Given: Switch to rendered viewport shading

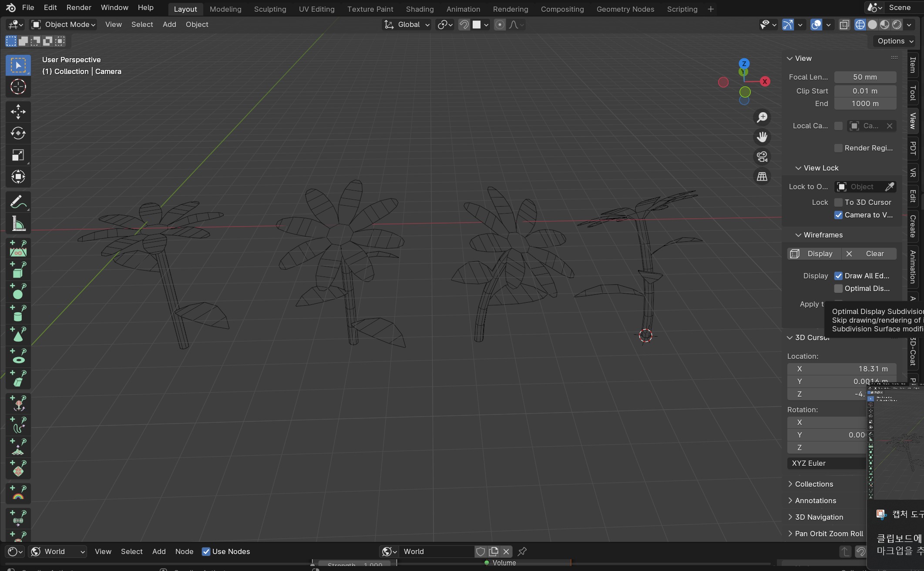Looking at the screenshot, I should 897,25.
